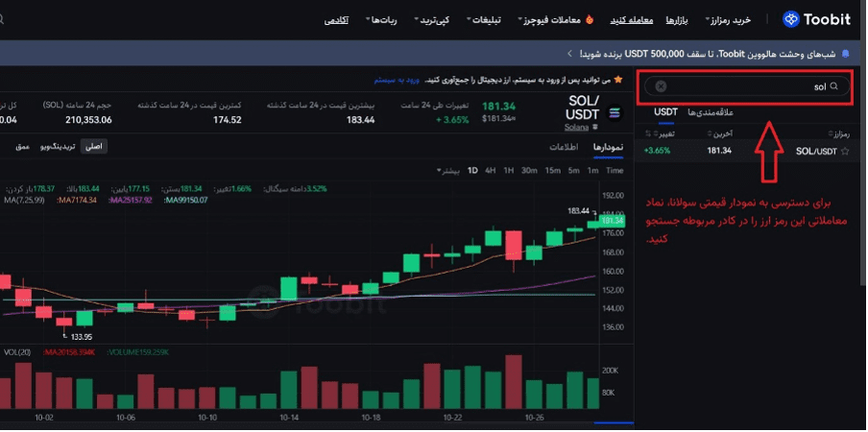Click the orange star notice icon
The image size is (868, 432).
point(618,80)
